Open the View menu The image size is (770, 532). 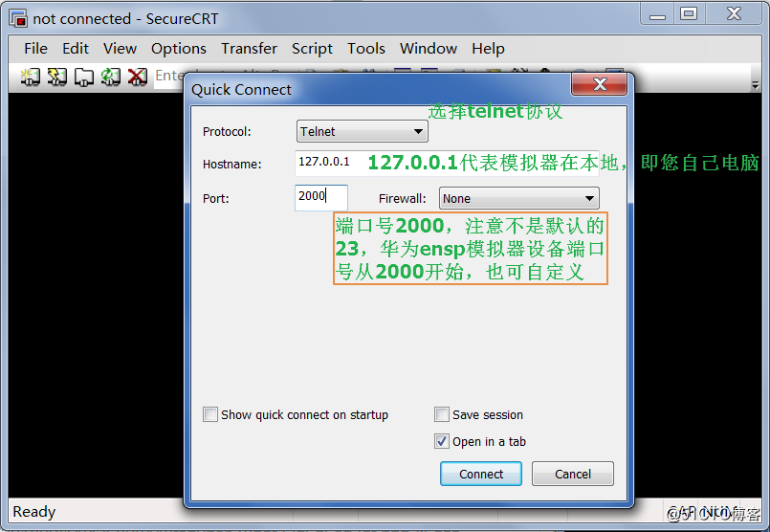[120, 49]
